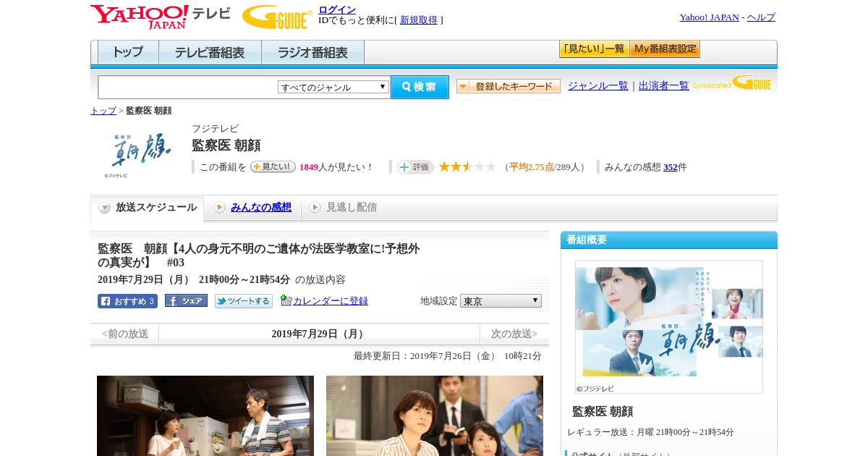Click the Yahoo! JAPAN テレビ logo
The image size is (868, 456).
pos(161,17)
